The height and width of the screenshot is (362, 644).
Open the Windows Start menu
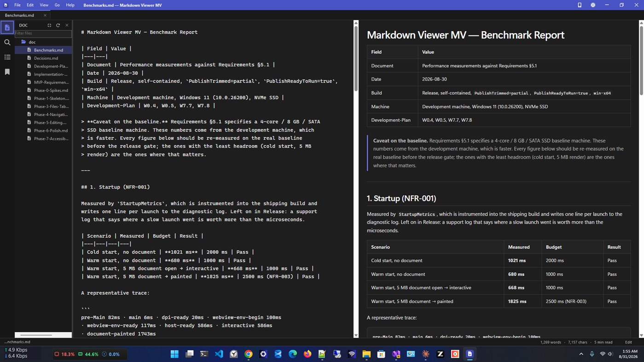click(174, 354)
